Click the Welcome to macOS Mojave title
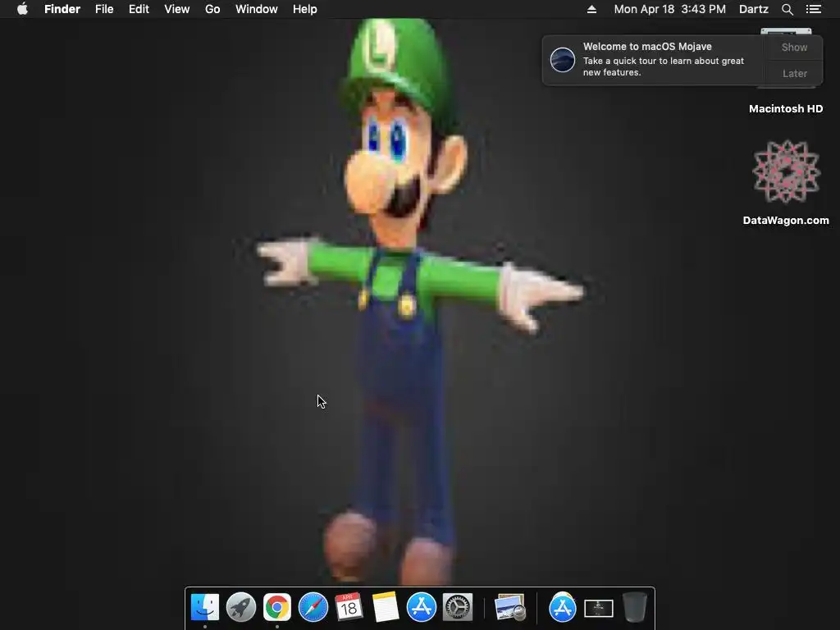The image size is (840, 630). pyautogui.click(x=647, y=47)
